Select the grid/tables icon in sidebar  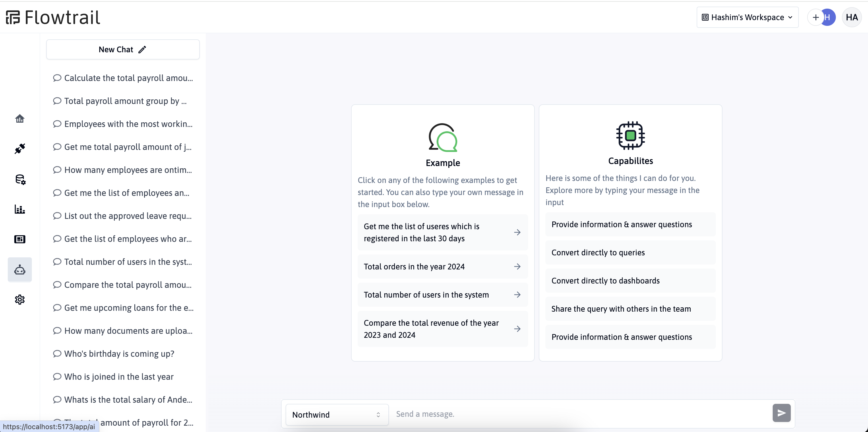coord(20,239)
